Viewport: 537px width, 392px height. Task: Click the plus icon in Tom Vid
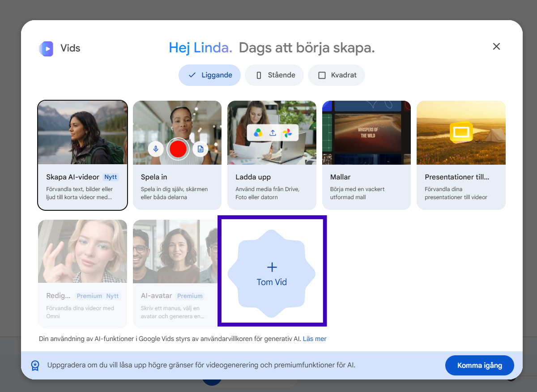pos(272,267)
